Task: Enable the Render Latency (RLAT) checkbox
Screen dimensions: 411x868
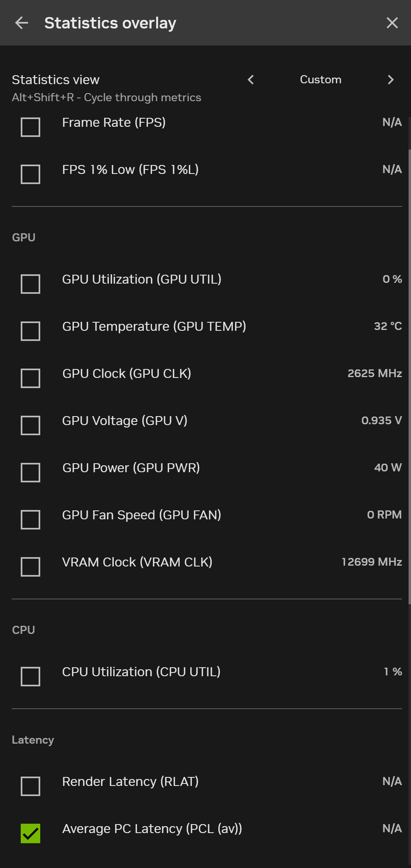Action: (30, 786)
